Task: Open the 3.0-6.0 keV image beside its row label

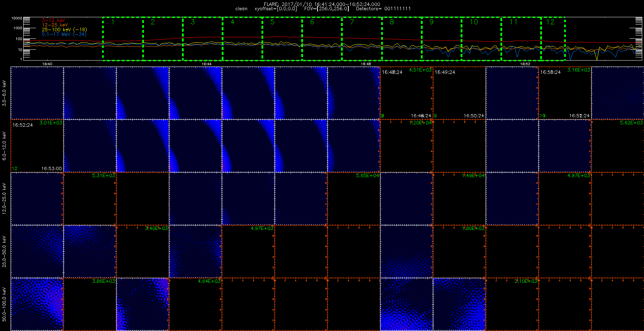Action: (x=37, y=93)
